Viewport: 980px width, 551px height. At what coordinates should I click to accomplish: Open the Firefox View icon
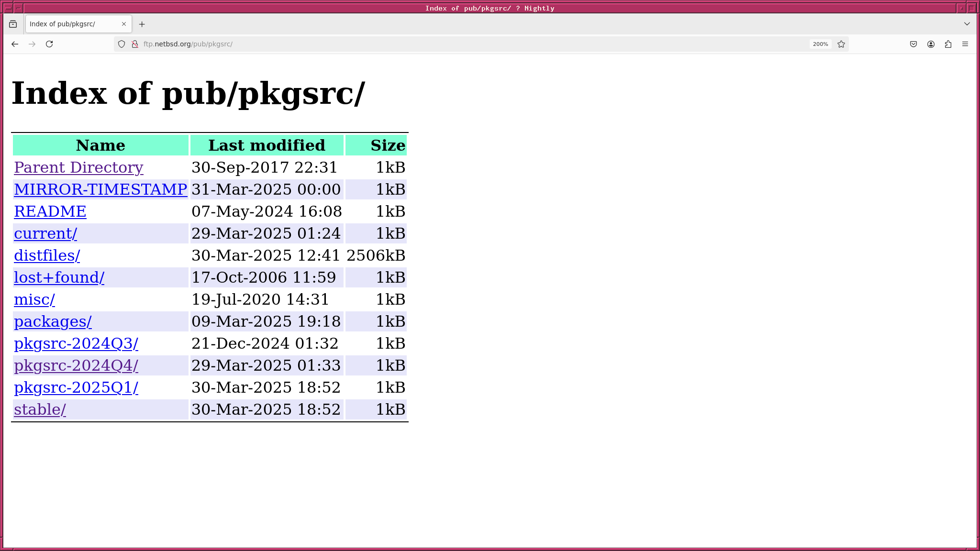pyautogui.click(x=13, y=24)
